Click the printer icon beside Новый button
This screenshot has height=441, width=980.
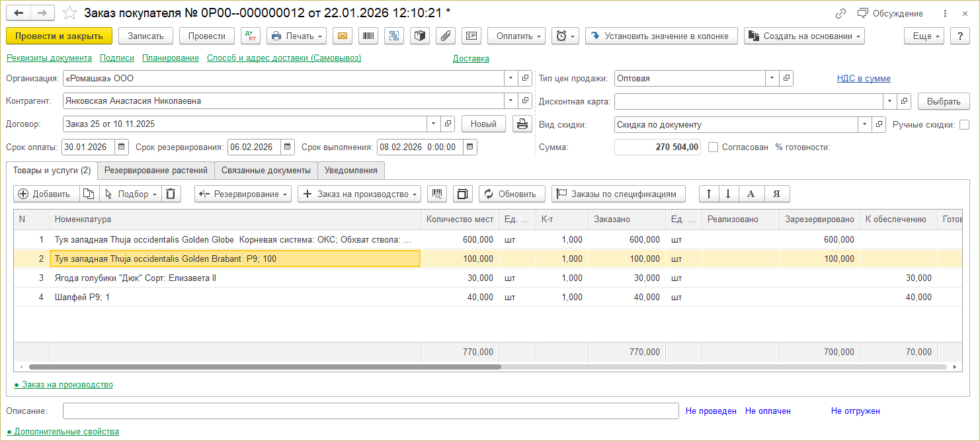point(522,124)
